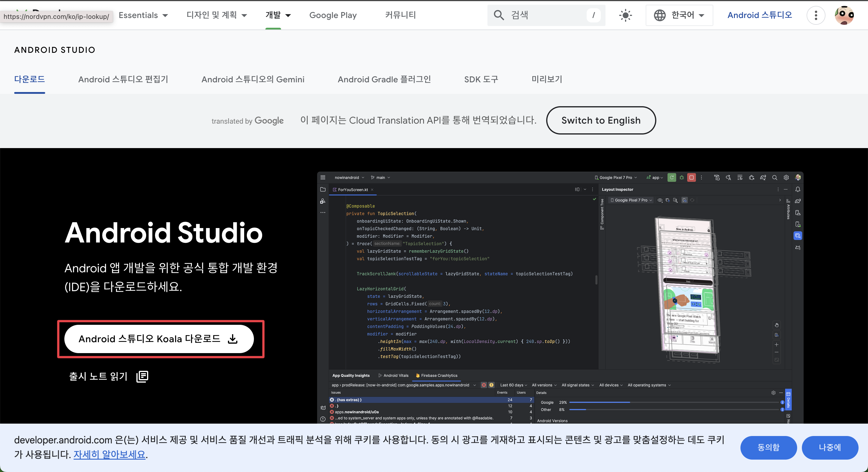
Task: Expand the 개발 menu
Action: coord(278,15)
